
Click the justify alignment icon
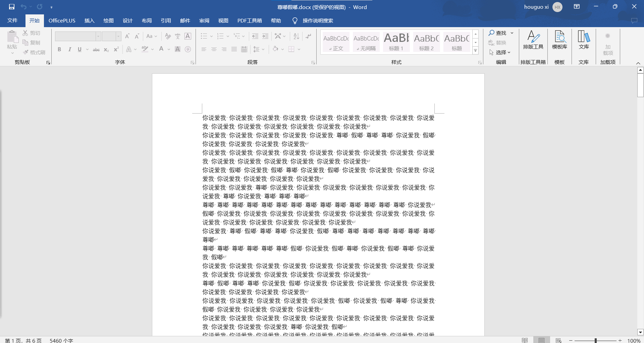(x=234, y=49)
